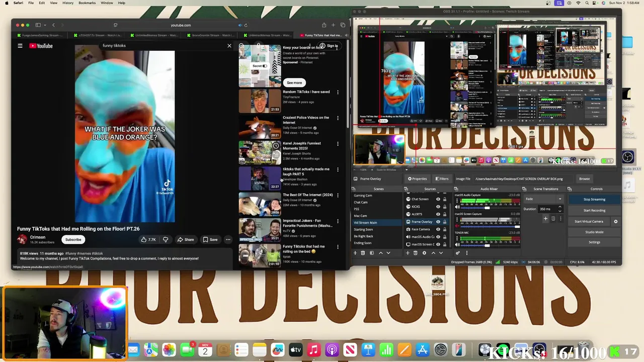The image size is (644, 362).
Task: Open the YouTube hamburger guide menu
Action: click(20, 46)
